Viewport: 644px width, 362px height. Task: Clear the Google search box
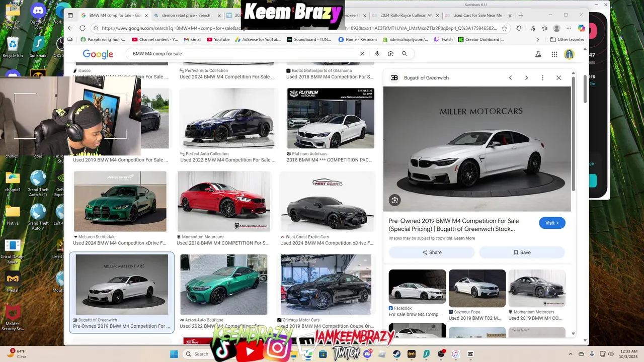[362, 54]
